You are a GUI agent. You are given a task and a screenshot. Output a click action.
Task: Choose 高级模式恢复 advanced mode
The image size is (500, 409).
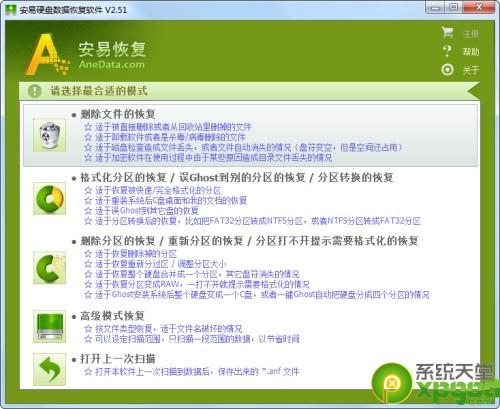(x=112, y=316)
